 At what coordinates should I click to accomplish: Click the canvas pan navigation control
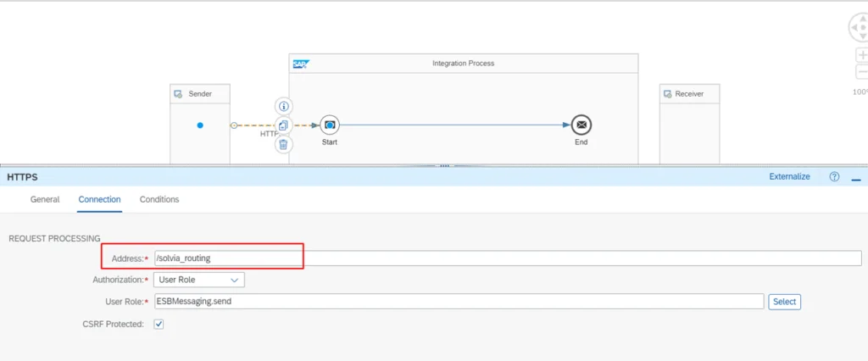[x=860, y=27]
